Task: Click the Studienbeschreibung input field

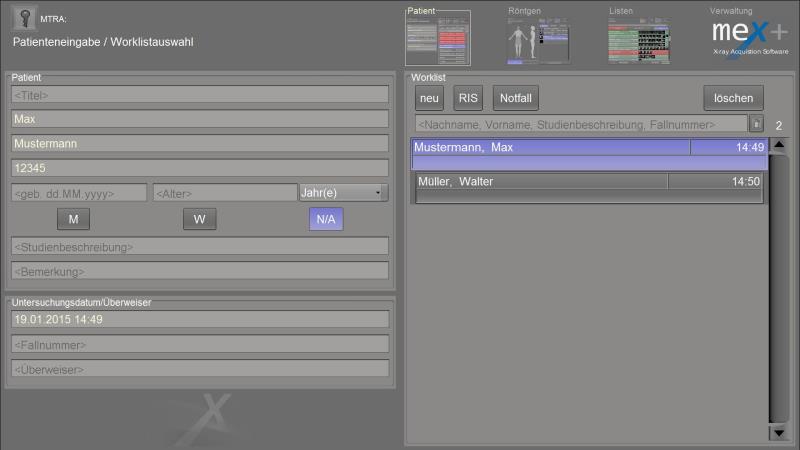Action: [x=199, y=246]
